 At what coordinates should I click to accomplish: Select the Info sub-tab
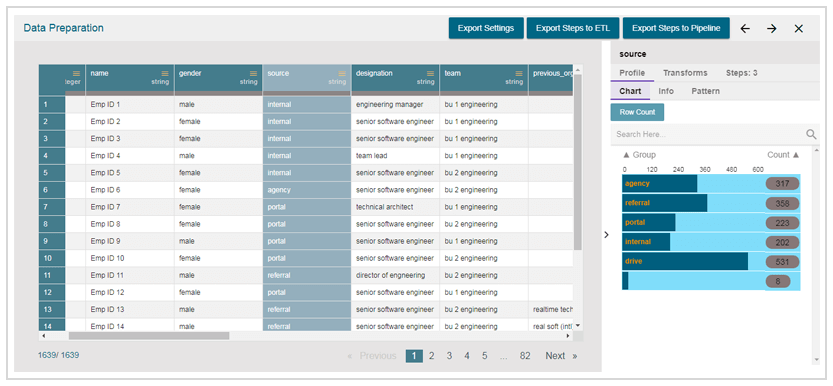666,91
